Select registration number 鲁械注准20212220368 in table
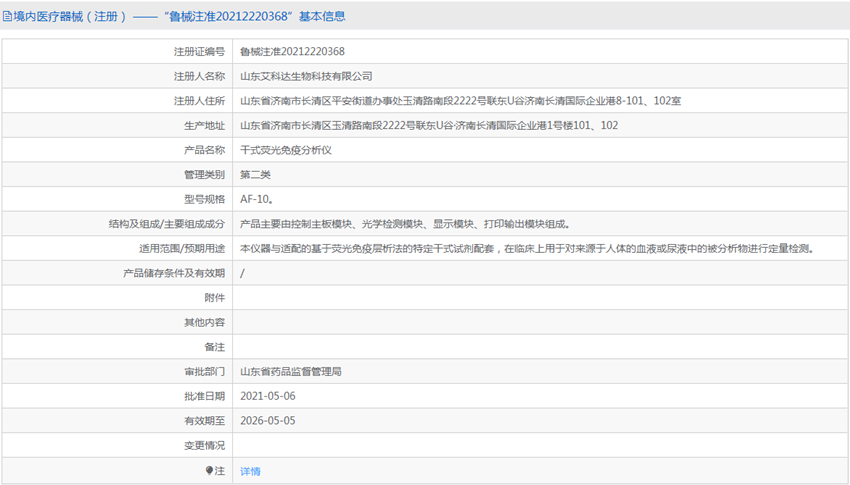The width and height of the screenshot is (850, 485). (x=293, y=51)
